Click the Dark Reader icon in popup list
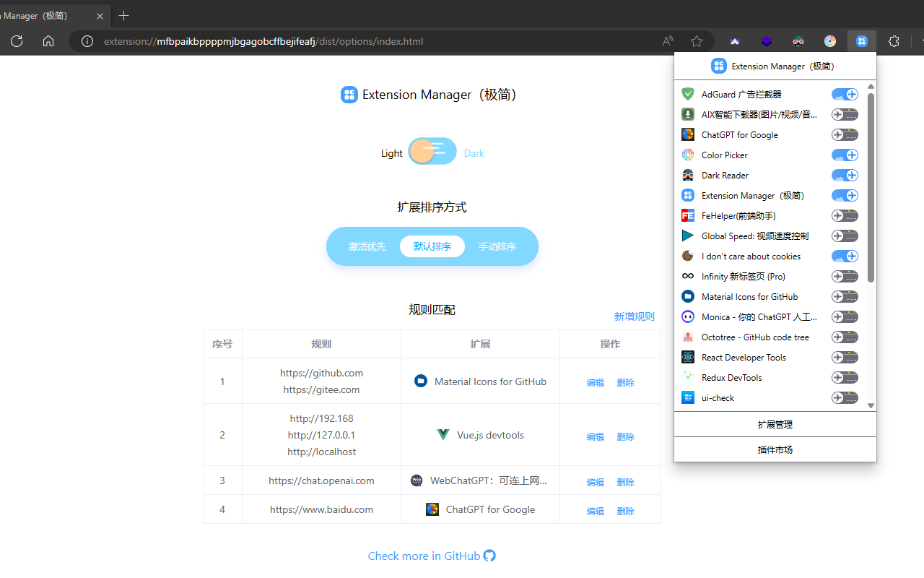The image size is (924, 578). coord(688,175)
